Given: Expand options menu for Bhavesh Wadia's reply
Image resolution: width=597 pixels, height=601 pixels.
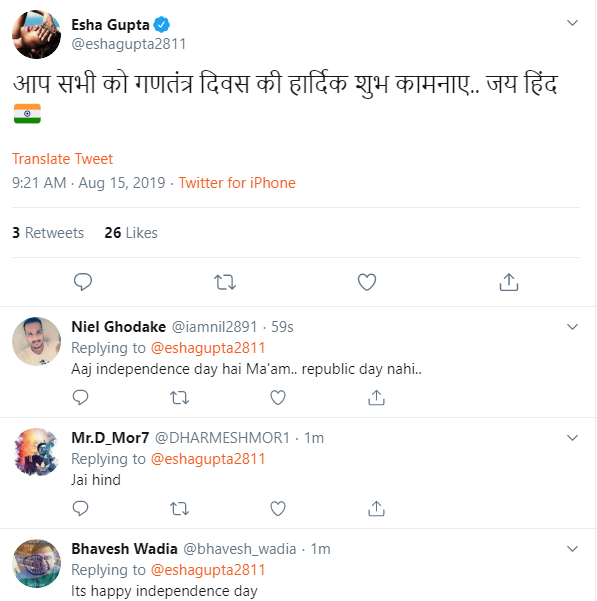Looking at the screenshot, I should (x=572, y=549).
